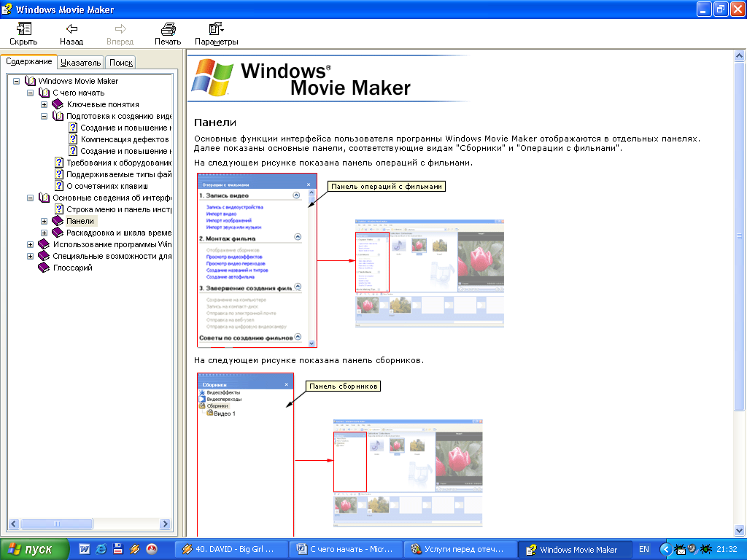Expand the Ключевые понятия book
Image resolution: width=747 pixels, height=560 pixels.
tap(44, 104)
